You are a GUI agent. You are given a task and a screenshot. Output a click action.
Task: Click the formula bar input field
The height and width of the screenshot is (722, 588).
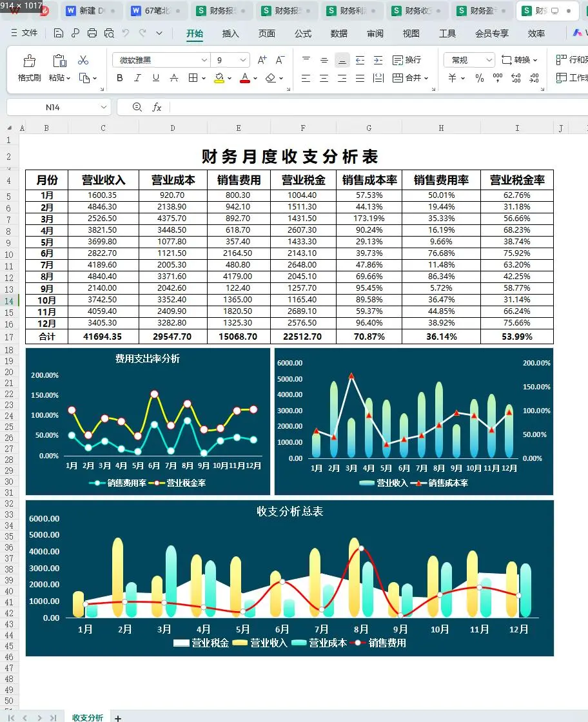point(378,107)
